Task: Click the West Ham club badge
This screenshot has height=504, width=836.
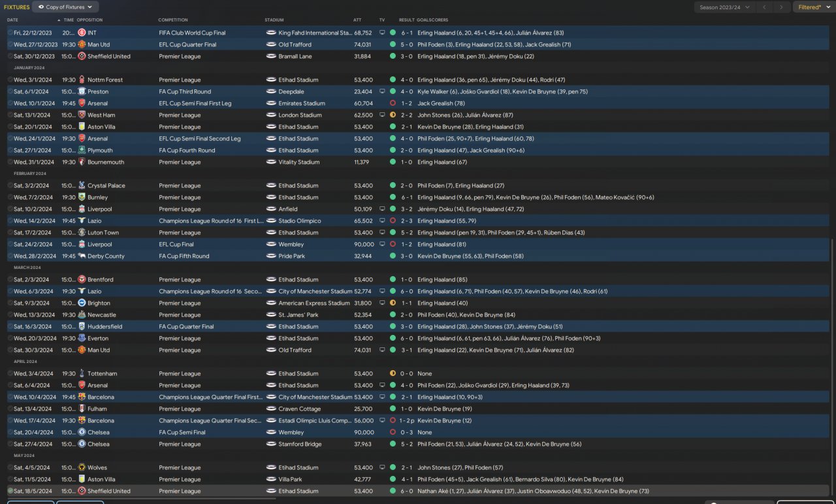Action: [x=82, y=115]
